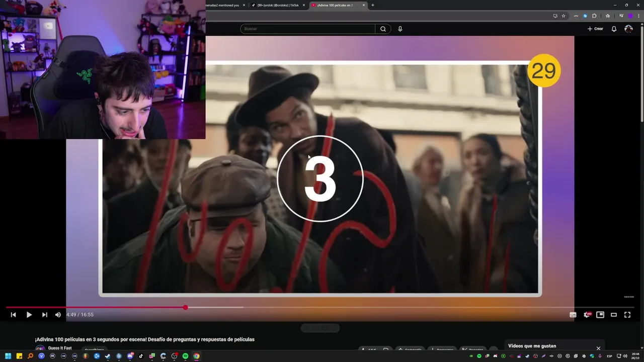Skip to next video

[x=44, y=315]
